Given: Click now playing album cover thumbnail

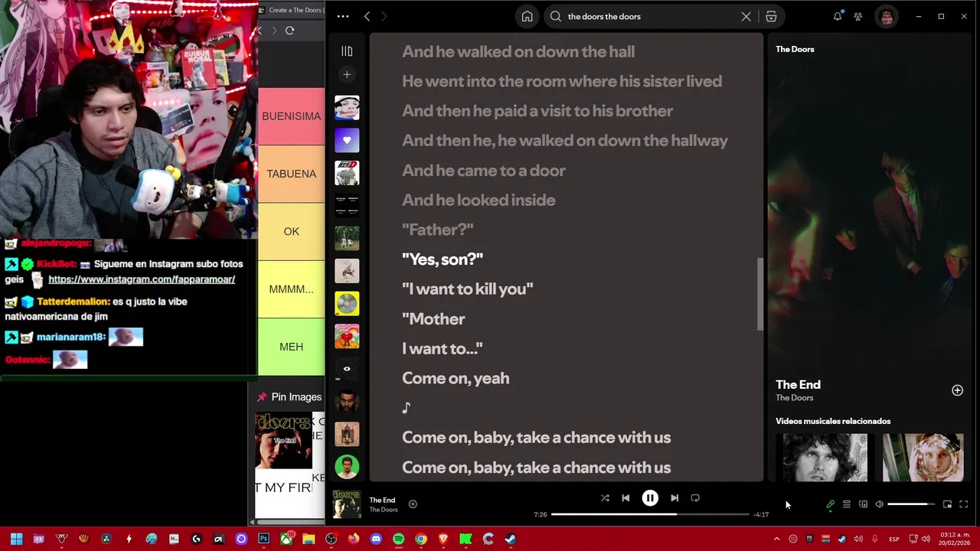Looking at the screenshot, I should point(347,504).
